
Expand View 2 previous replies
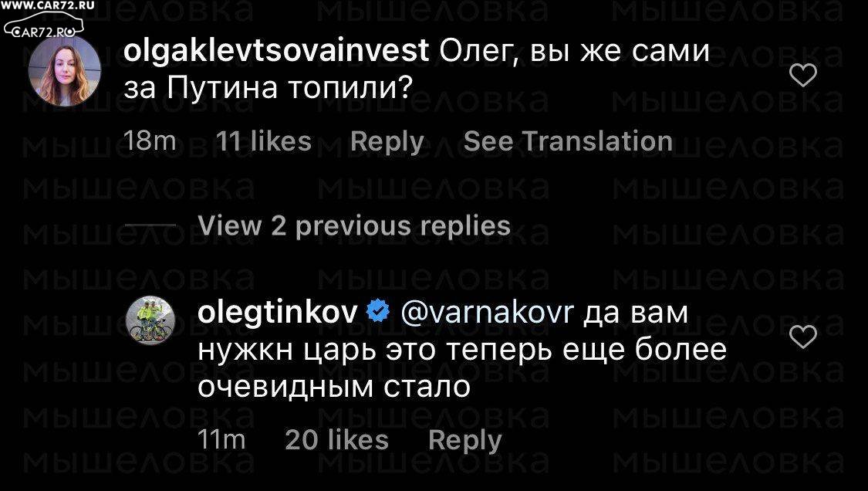coord(353,226)
